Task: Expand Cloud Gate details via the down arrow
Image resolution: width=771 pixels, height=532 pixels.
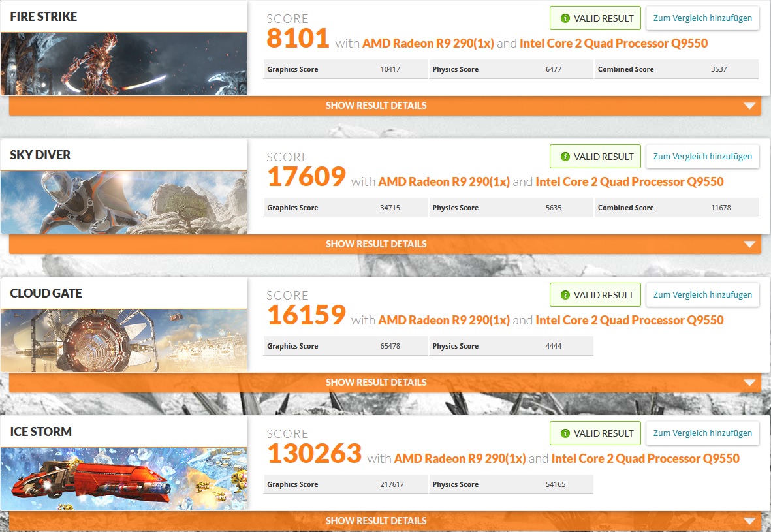Action: pos(749,383)
